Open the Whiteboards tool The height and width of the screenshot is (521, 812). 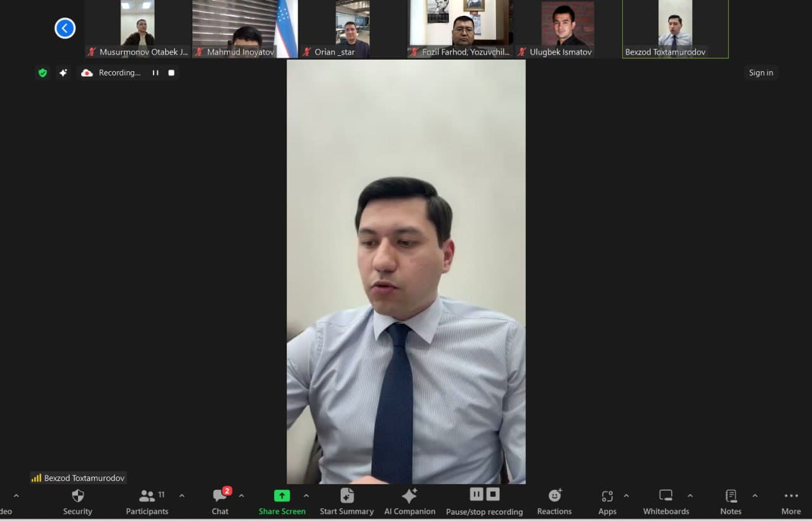point(665,501)
